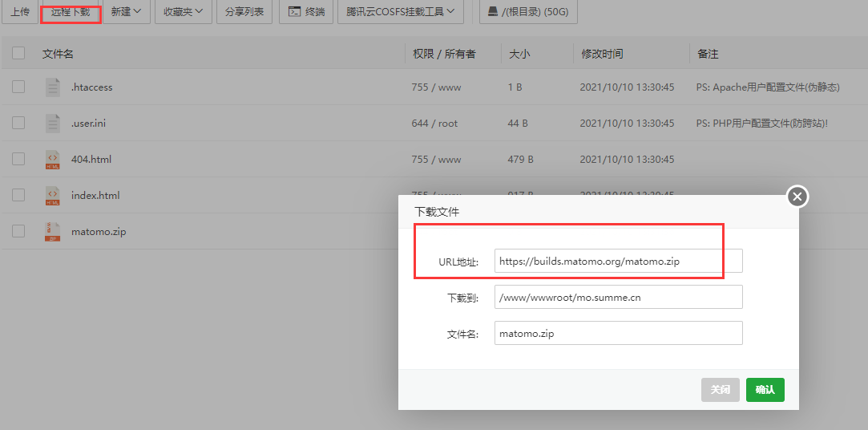Click the 备注 remarks column header

(708, 54)
